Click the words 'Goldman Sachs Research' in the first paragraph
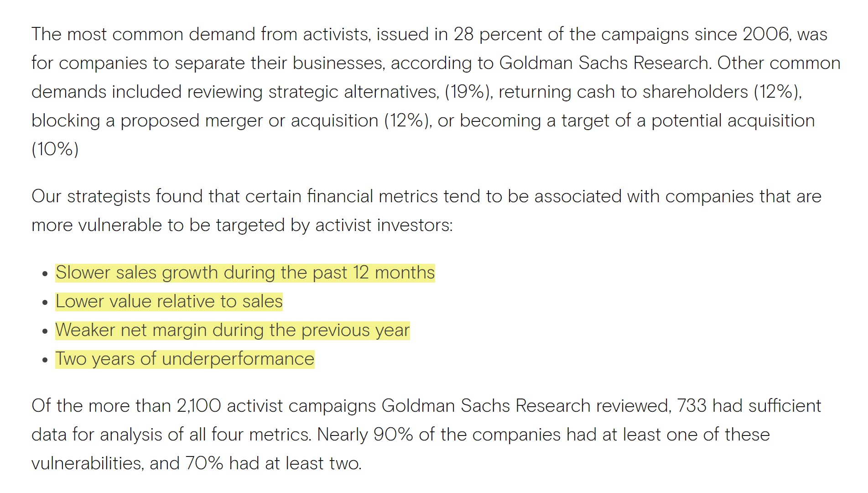Viewport: 868px width, 493px height. tap(604, 63)
